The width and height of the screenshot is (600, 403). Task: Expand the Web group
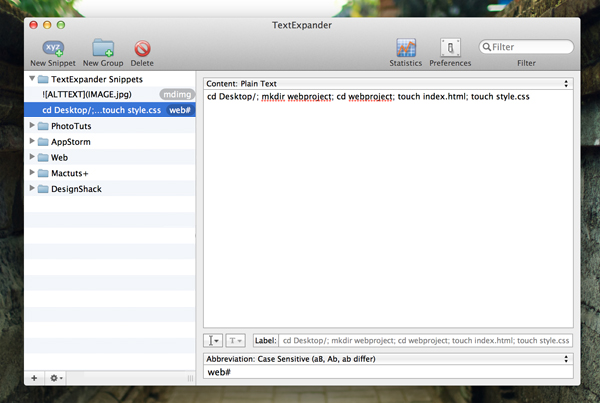(32, 157)
